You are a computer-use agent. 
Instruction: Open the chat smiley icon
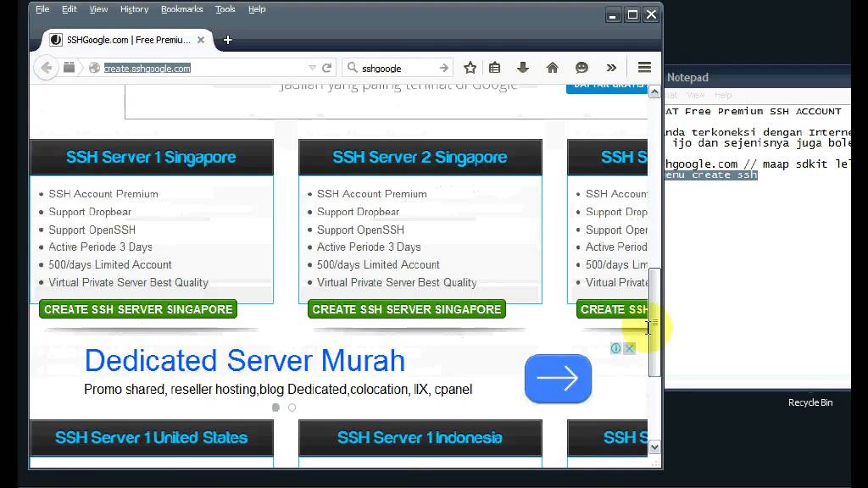581,68
